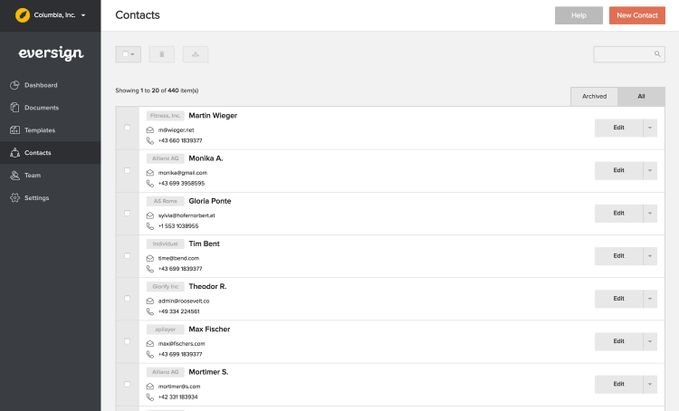Screen dimensions: 679x411
Task: Focus the contacts search field
Action: coord(623,54)
